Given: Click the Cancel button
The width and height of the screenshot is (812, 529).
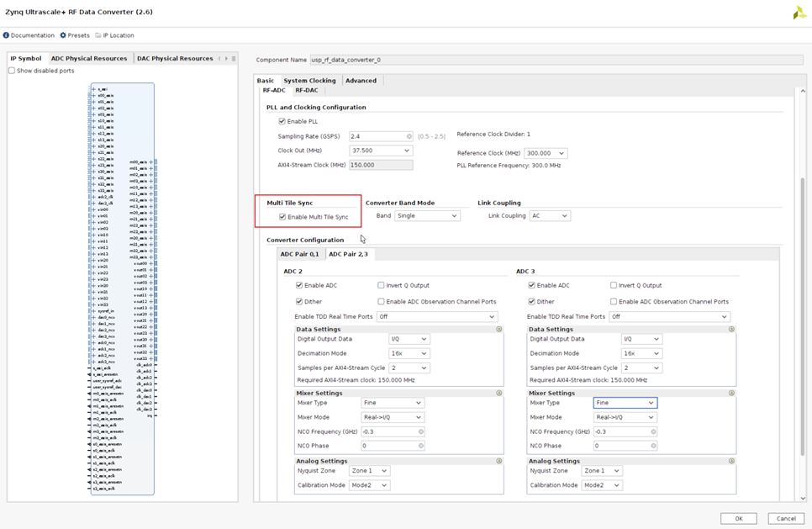Looking at the screenshot, I should (x=785, y=518).
